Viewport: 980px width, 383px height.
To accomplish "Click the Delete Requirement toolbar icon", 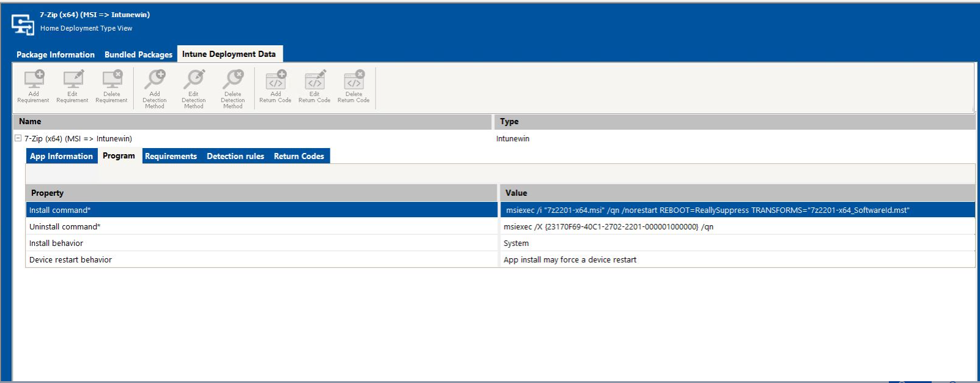I will point(112,80).
